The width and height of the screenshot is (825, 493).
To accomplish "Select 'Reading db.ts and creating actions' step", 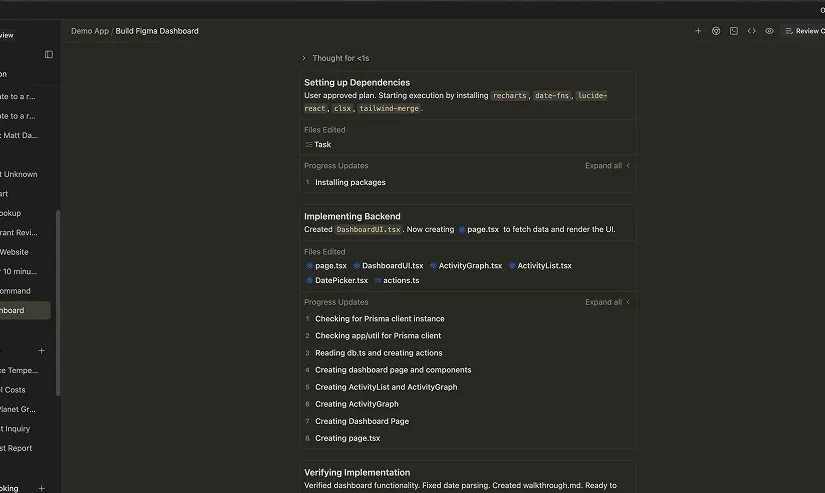I will point(379,353).
